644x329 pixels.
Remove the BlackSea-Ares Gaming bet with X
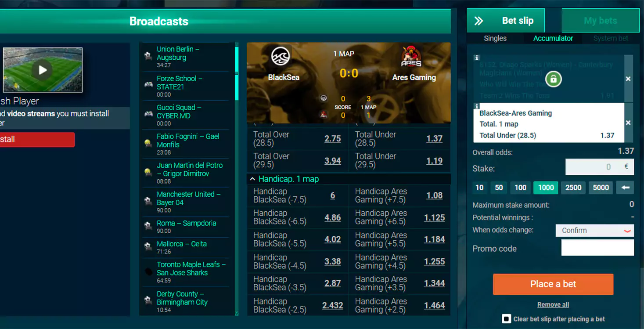click(x=628, y=123)
